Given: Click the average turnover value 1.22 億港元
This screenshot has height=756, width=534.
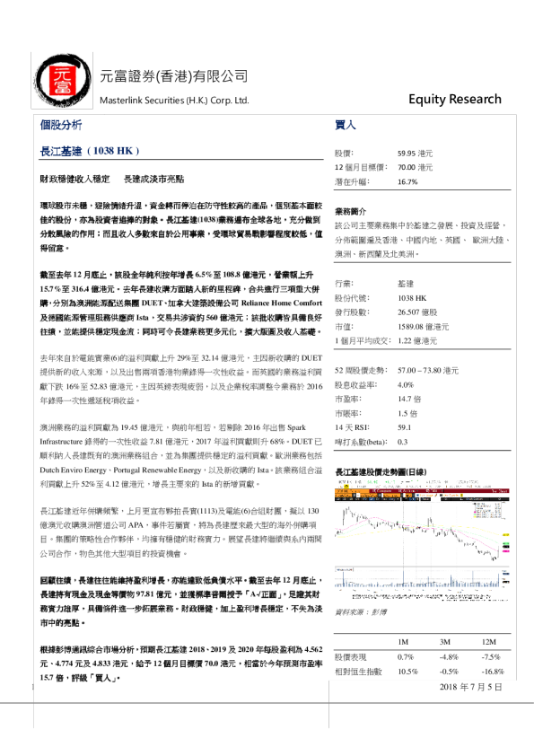Looking at the screenshot, I should click(x=417, y=340).
